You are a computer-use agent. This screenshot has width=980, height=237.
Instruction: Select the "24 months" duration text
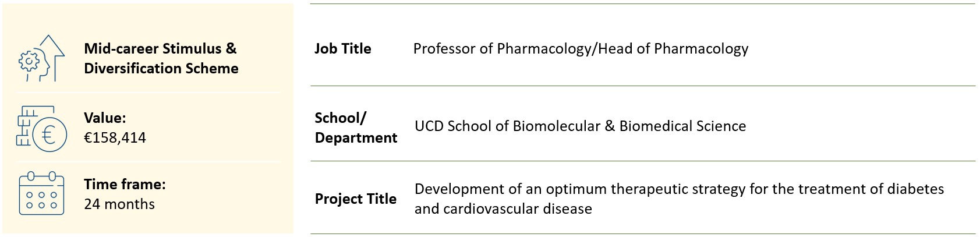click(x=119, y=204)
